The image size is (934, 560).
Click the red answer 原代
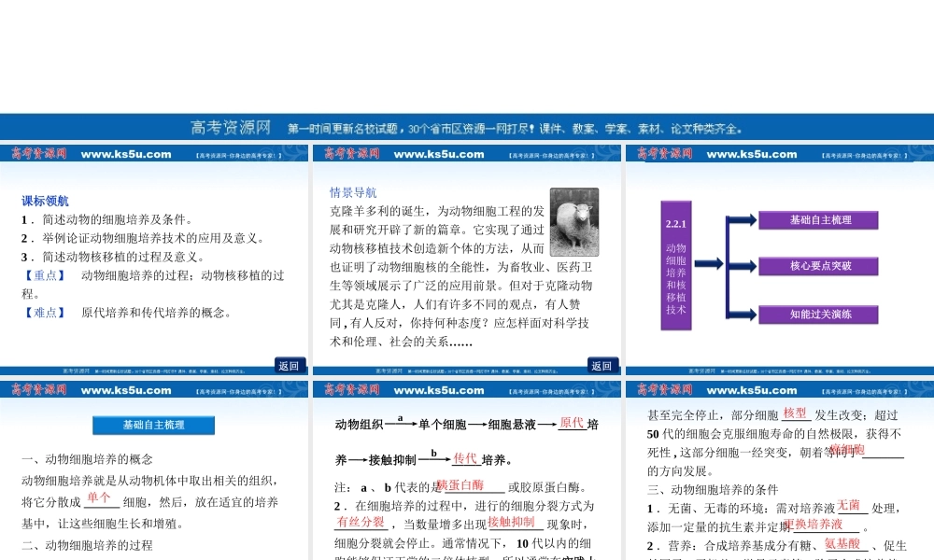point(572,423)
